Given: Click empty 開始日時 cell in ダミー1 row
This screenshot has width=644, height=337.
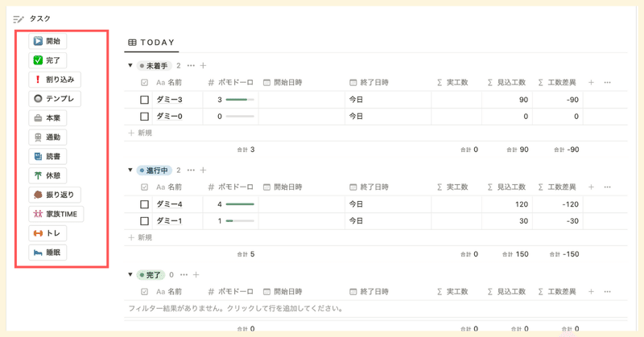Looking at the screenshot, I should [x=301, y=221].
